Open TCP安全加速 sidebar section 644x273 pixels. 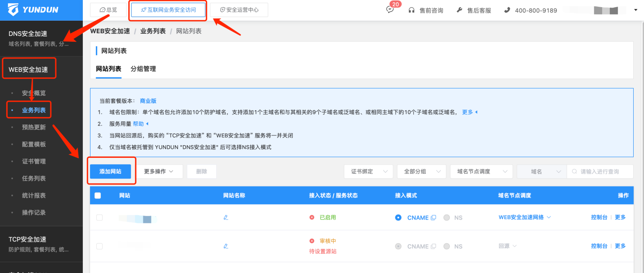(x=41, y=244)
